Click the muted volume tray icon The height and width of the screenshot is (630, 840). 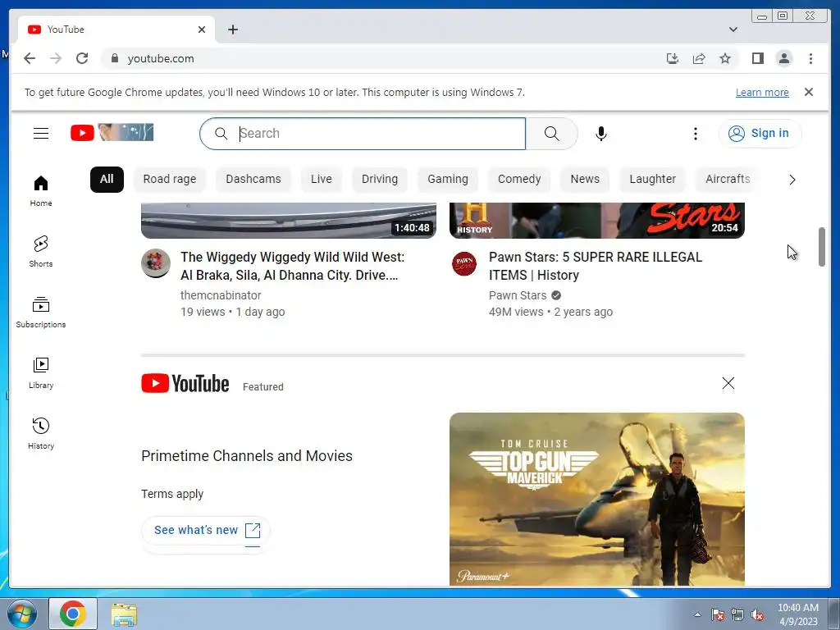757,614
